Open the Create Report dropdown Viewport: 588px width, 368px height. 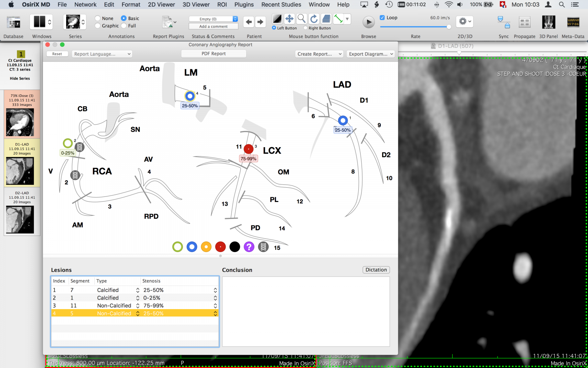click(x=319, y=54)
